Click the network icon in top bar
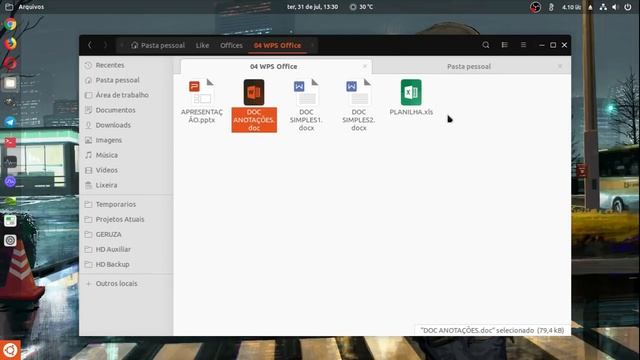Viewport: 640px width, 360px height. coord(603,7)
